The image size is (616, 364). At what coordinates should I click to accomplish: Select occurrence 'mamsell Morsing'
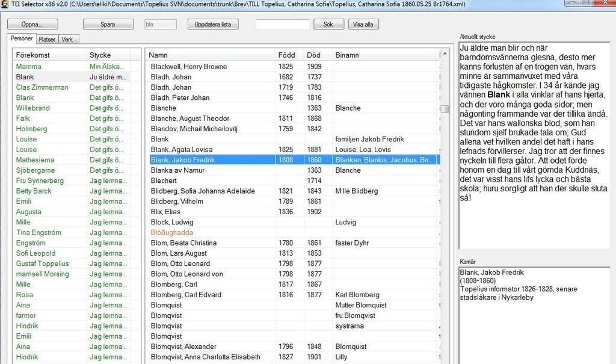point(43,274)
